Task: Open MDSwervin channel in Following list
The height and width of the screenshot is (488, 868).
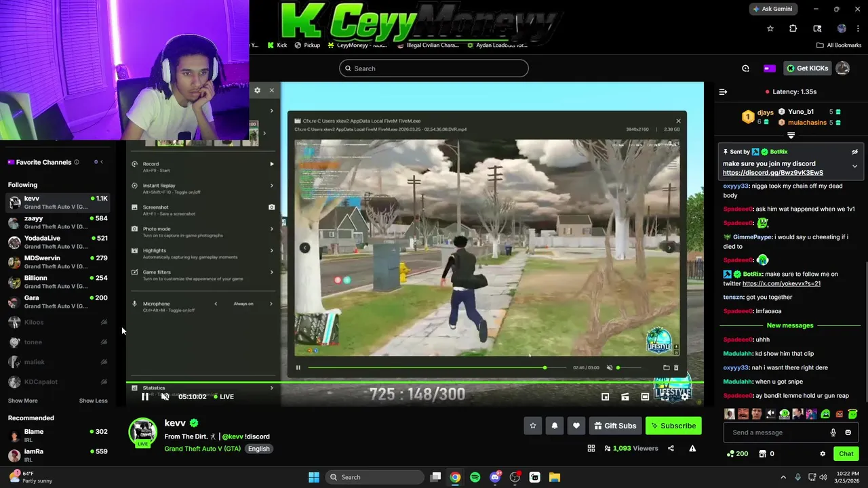Action: tap(57, 262)
